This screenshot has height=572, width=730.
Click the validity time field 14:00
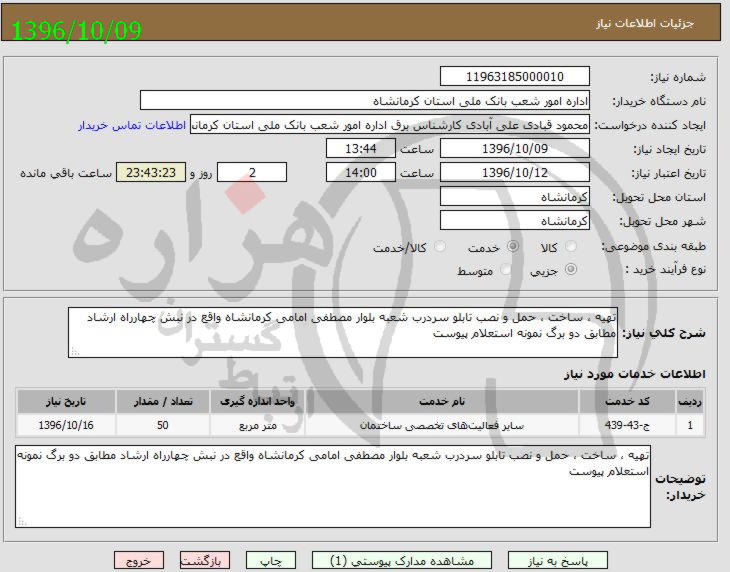tap(361, 173)
